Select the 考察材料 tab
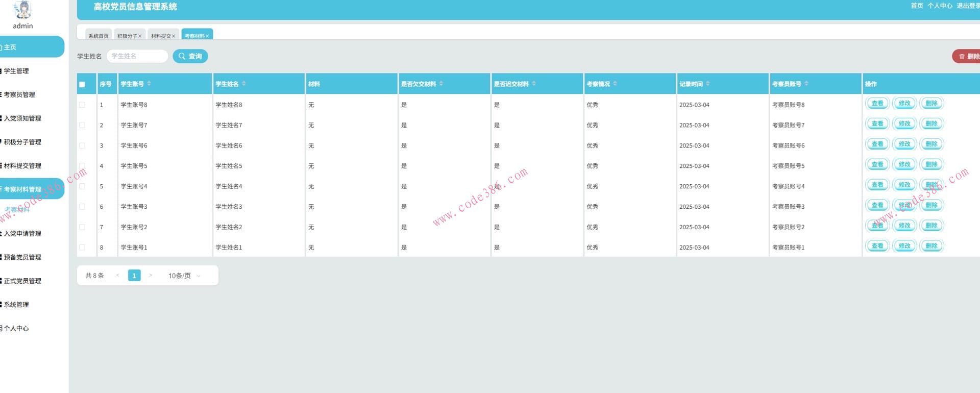Viewport: 980px width, 393px height. tap(194, 36)
